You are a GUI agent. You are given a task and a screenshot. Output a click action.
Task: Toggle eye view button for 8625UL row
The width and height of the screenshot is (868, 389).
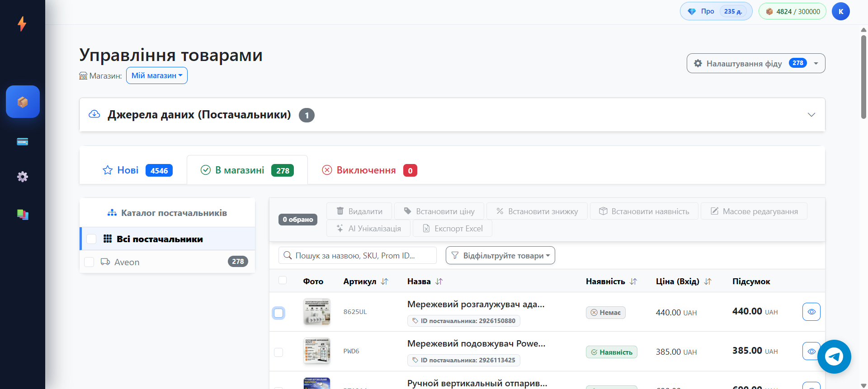click(x=811, y=312)
